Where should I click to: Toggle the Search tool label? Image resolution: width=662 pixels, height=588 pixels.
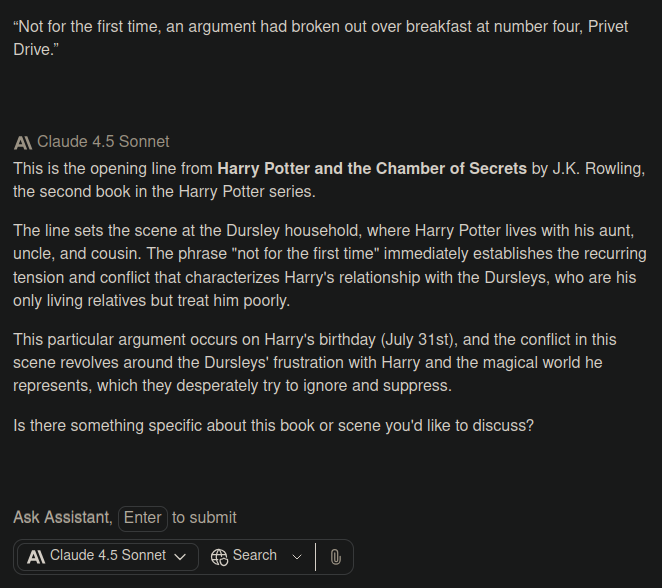pyautogui.click(x=255, y=556)
